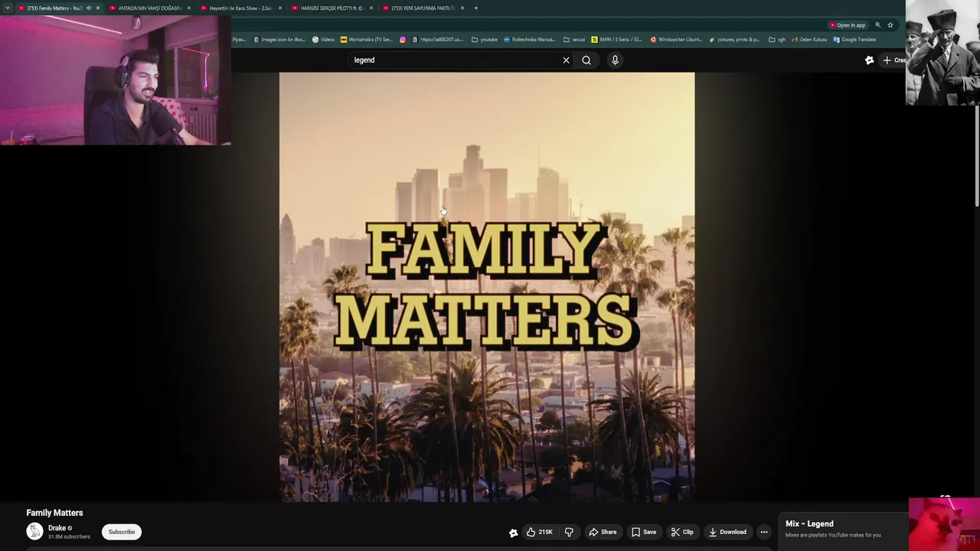
Task: Expand the youtube bookmarks folder
Action: tap(485, 40)
